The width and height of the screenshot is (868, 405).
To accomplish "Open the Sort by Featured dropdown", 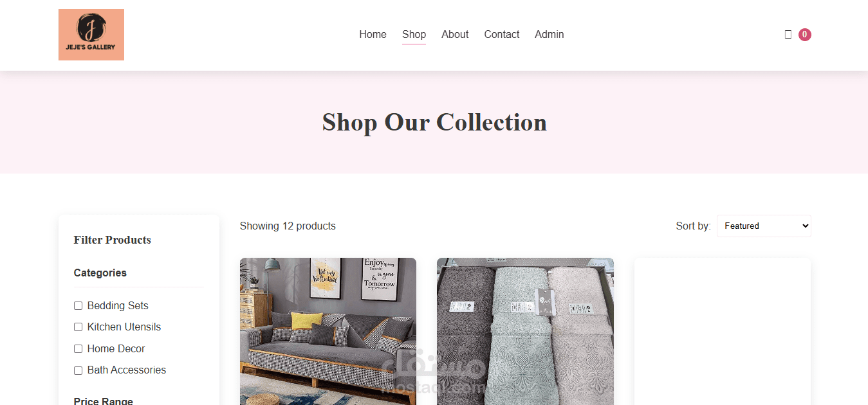I will click(x=764, y=226).
